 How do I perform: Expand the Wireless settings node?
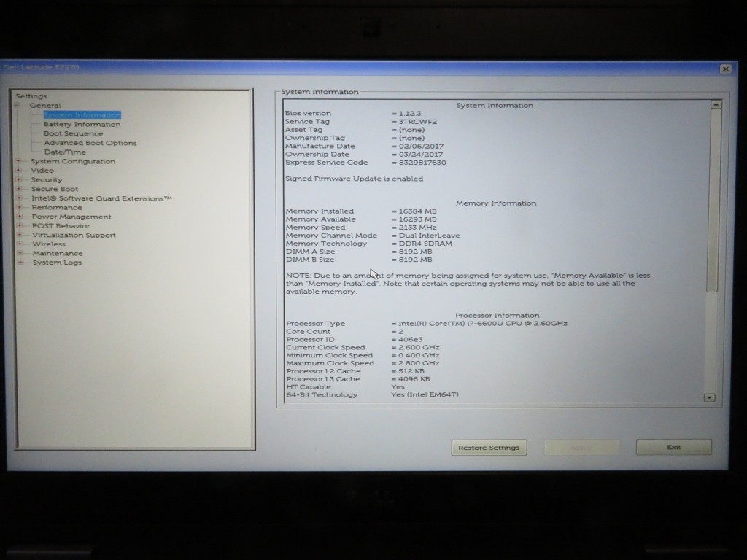coord(20,244)
